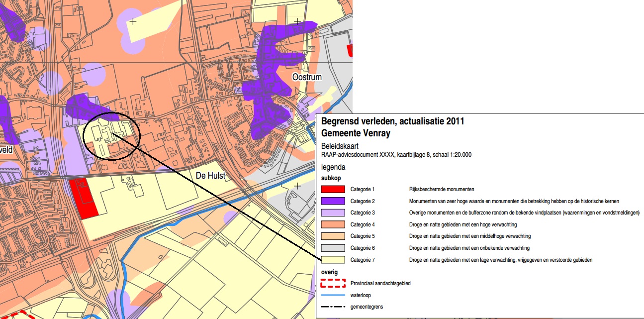The width and height of the screenshot is (644, 319).
Task: Click the 'middelhoge verwachting' description line
Action: 470,236
